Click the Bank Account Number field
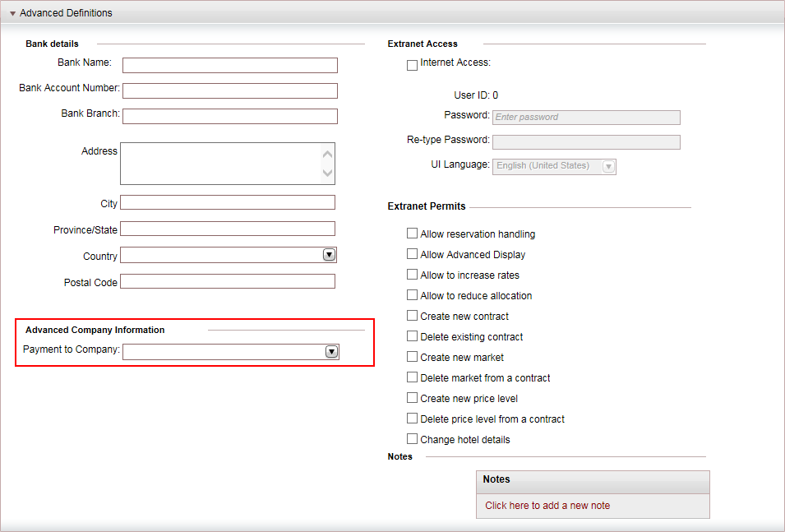This screenshot has width=785, height=532. click(x=230, y=90)
